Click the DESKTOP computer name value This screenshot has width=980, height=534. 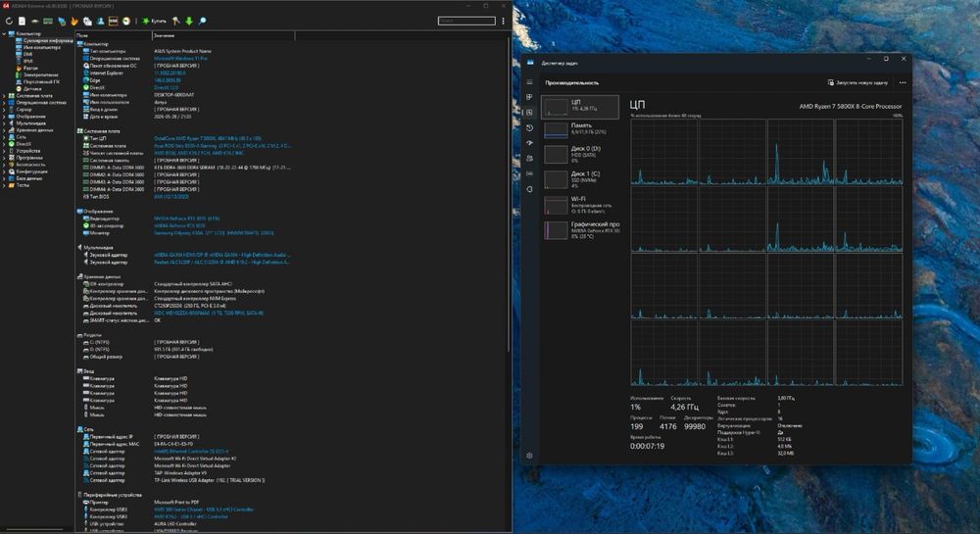pos(173,95)
